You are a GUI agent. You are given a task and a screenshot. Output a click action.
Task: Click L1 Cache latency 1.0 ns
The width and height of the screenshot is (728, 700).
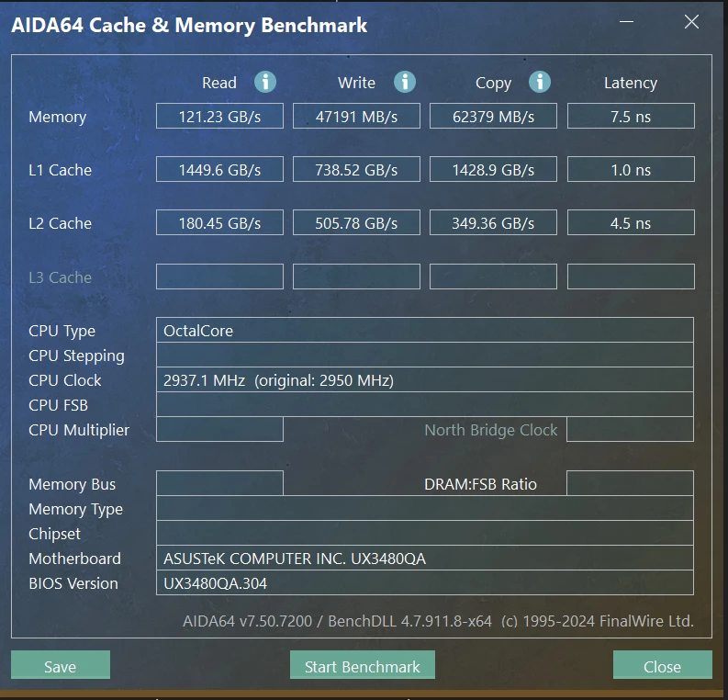(631, 170)
